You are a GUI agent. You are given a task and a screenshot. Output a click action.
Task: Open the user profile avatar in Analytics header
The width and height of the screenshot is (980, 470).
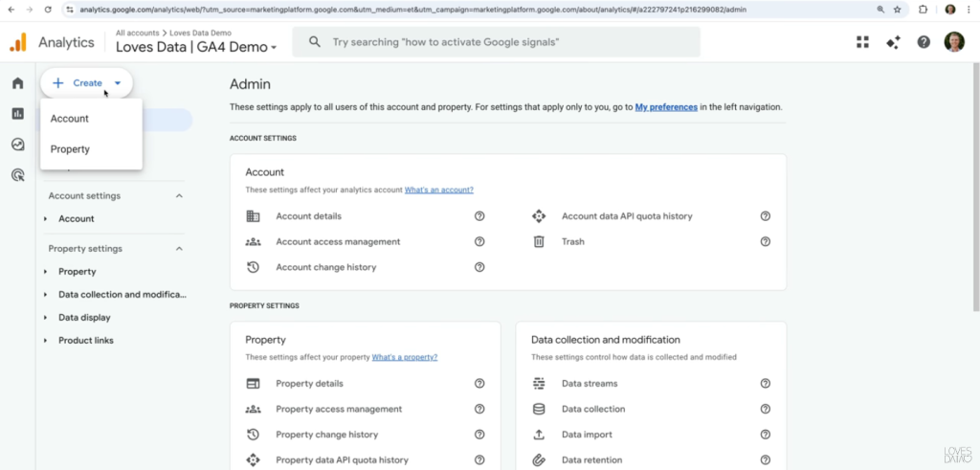(954, 42)
